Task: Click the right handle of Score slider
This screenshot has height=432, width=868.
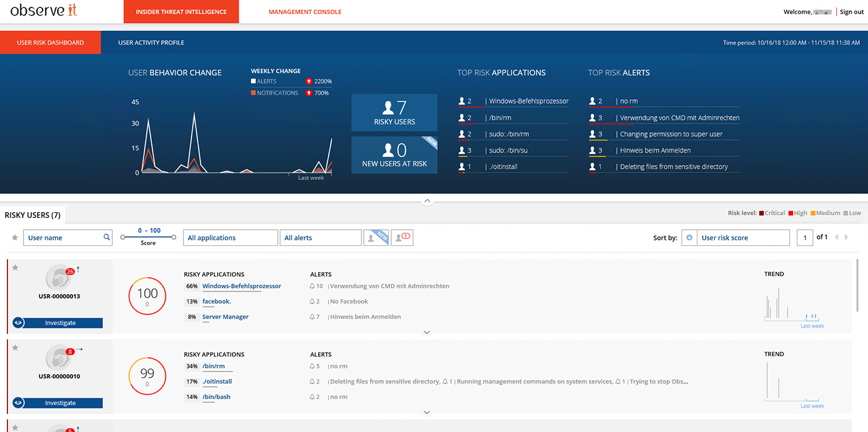Action: 174,237
